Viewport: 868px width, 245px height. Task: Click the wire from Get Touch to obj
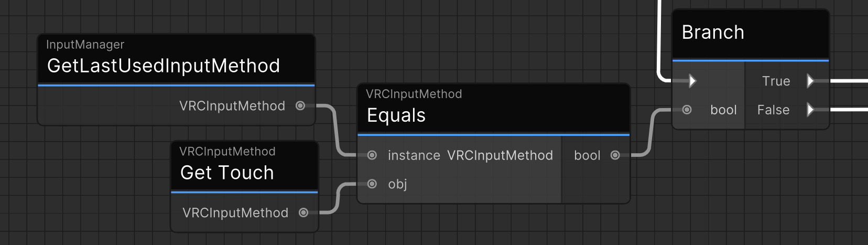pyautogui.click(x=338, y=198)
